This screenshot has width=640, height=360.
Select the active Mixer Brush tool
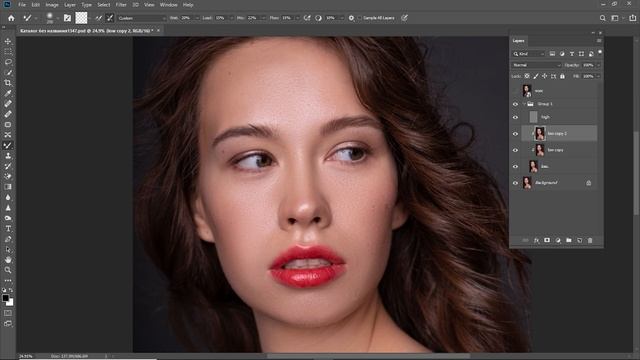click(x=8, y=145)
